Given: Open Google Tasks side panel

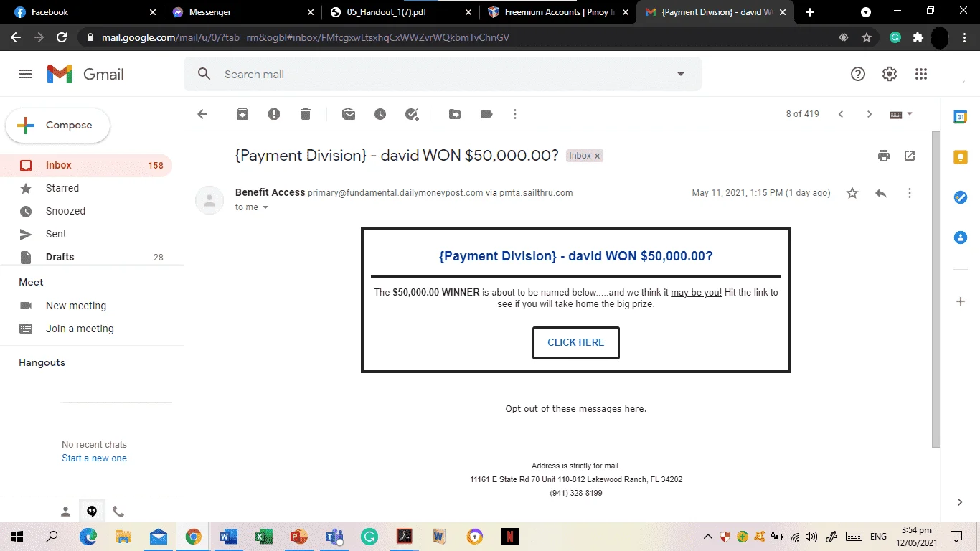Looking at the screenshot, I should 961,197.
